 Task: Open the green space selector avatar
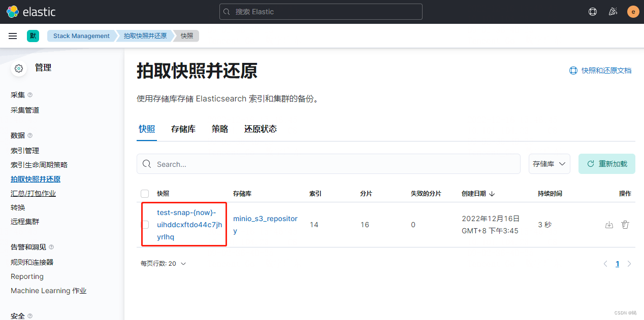coord(33,36)
